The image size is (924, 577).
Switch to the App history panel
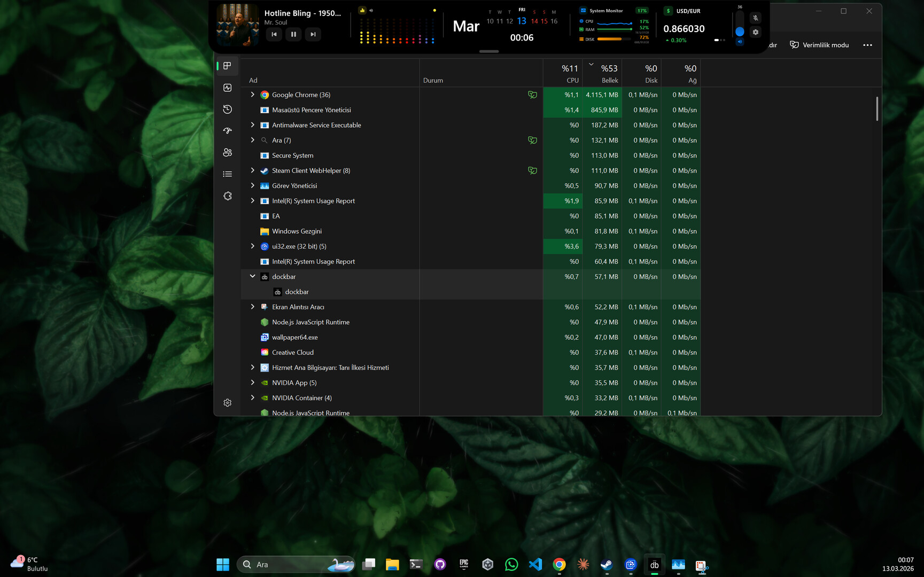(x=227, y=109)
